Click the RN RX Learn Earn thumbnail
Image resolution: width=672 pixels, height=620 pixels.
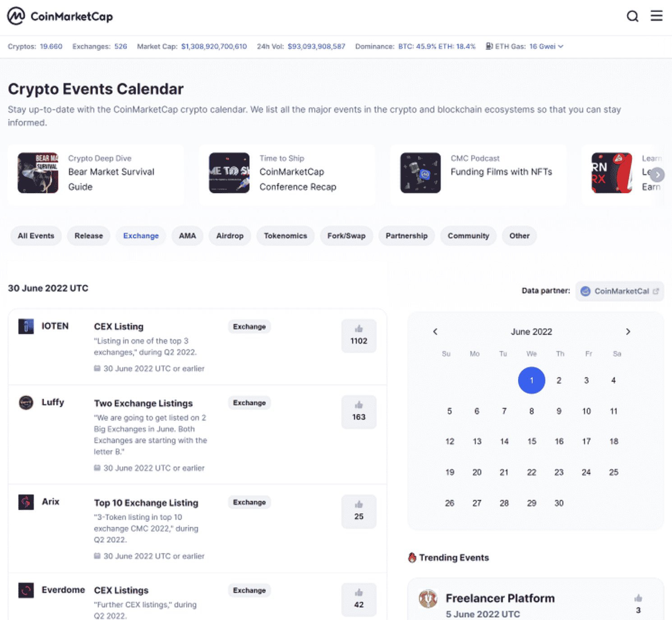pyautogui.click(x=612, y=173)
